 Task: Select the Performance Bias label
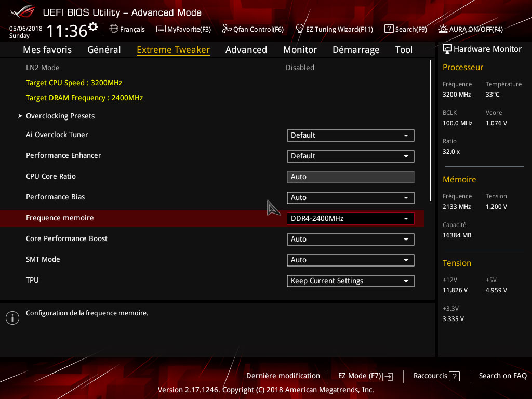(55, 197)
